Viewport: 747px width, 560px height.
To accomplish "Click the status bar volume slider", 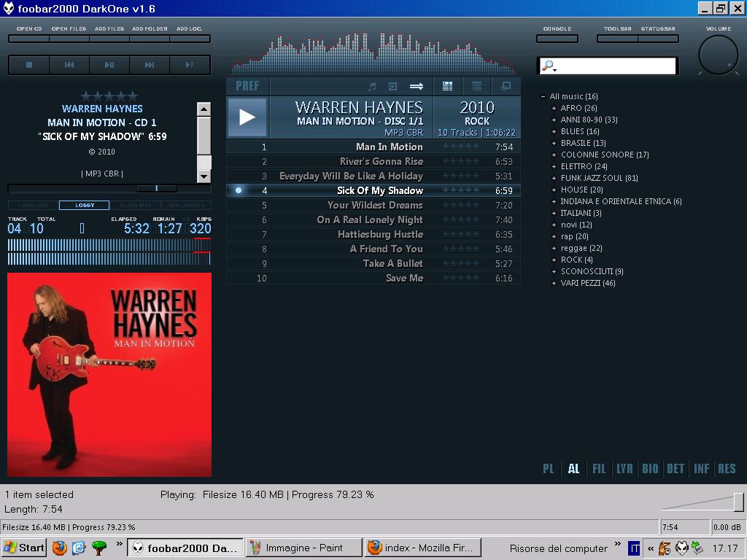I will click(x=703, y=502).
